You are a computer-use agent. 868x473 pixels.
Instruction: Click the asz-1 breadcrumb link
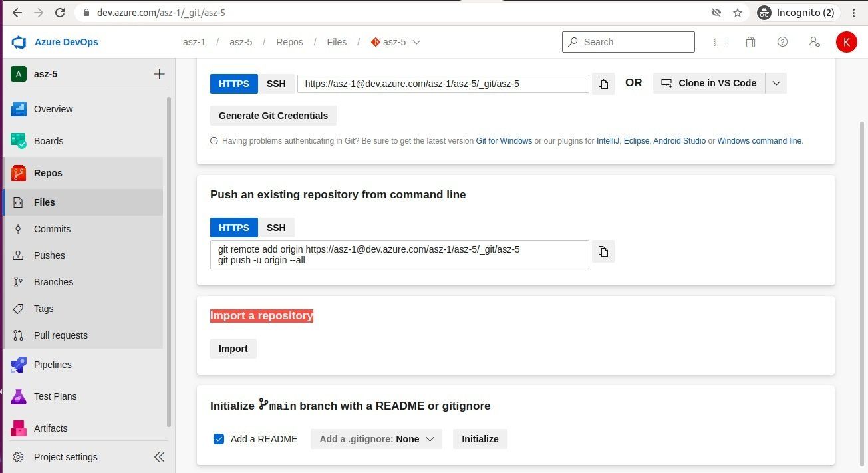pyautogui.click(x=194, y=42)
